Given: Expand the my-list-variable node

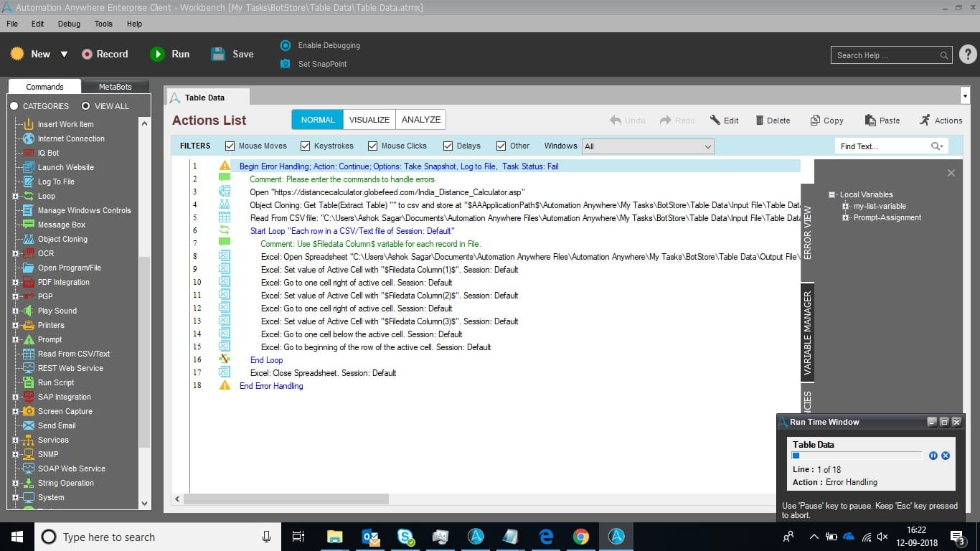Looking at the screenshot, I should 846,207.
